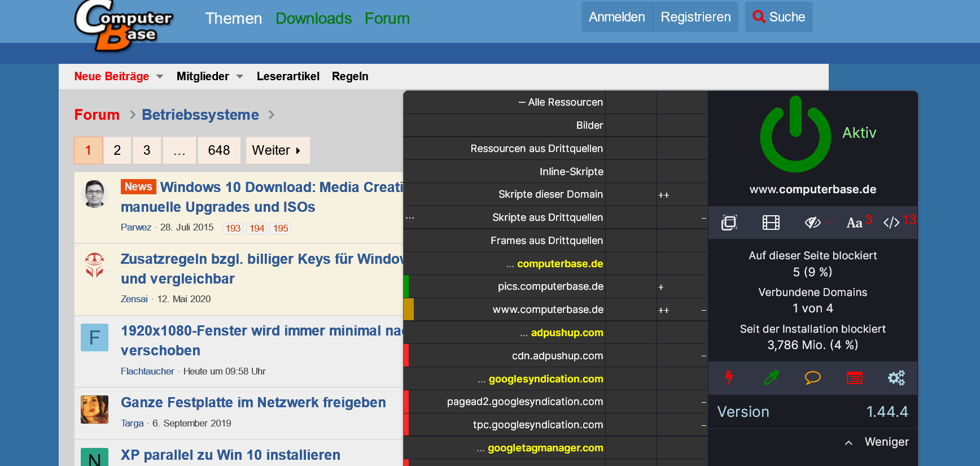
Task: Open Leserartikel in forum navigation
Action: 288,76
